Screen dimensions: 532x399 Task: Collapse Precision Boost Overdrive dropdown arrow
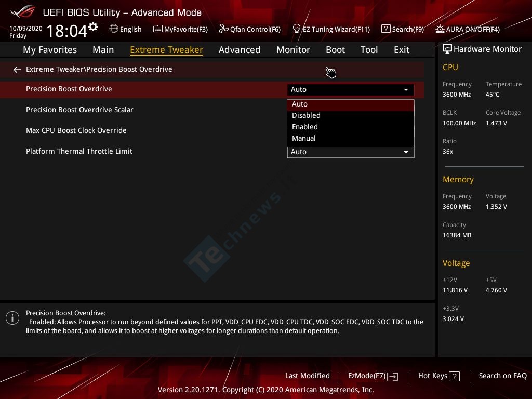click(x=406, y=89)
